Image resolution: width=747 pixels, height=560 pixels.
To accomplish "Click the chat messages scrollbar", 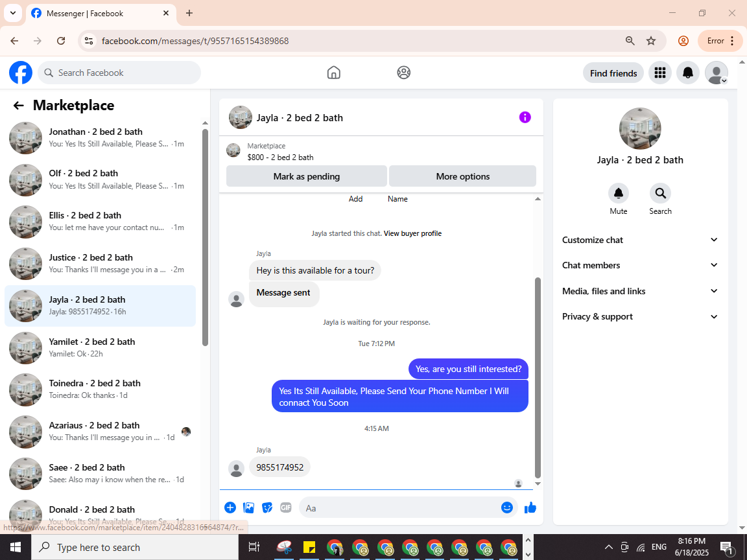I will pos(538,377).
